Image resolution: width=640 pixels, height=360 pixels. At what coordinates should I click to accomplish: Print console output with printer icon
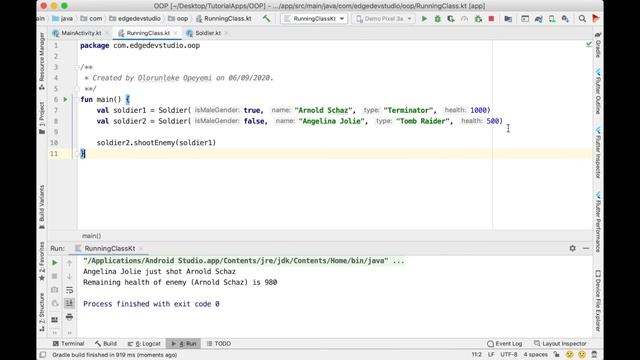tap(69, 317)
